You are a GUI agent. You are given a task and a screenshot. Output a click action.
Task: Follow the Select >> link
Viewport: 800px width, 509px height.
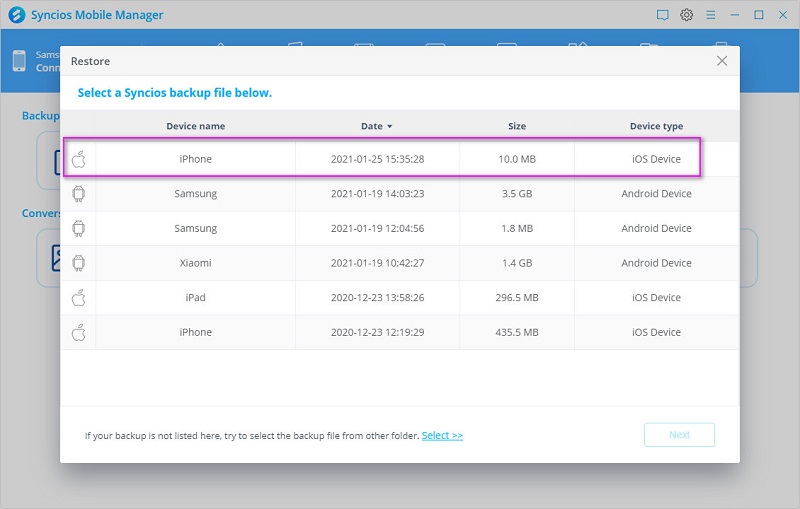pyautogui.click(x=442, y=435)
